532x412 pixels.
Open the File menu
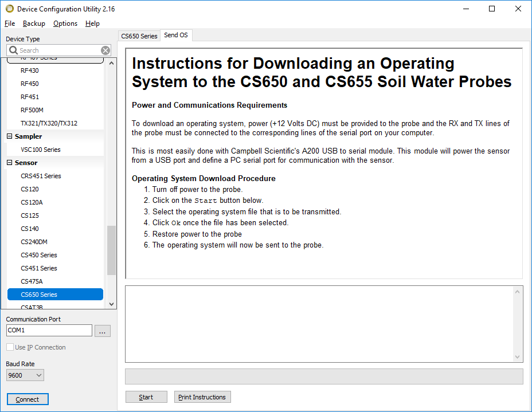(x=10, y=23)
